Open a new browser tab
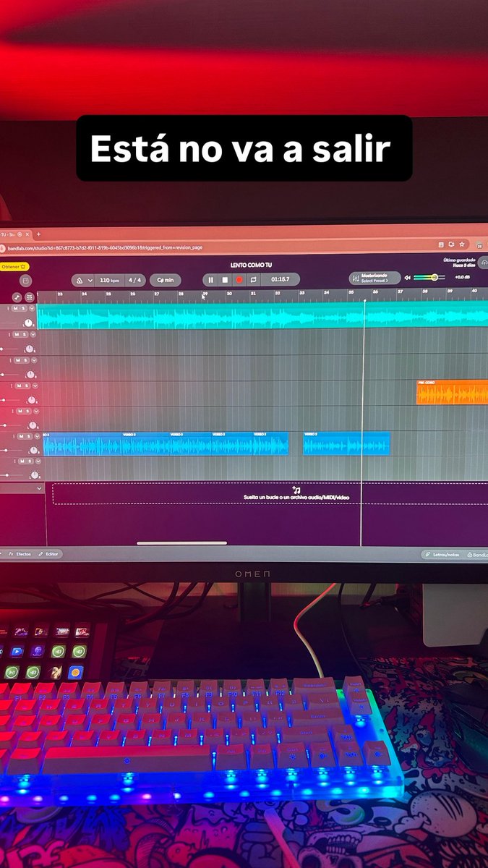This screenshot has height=868, width=488. click(38, 234)
